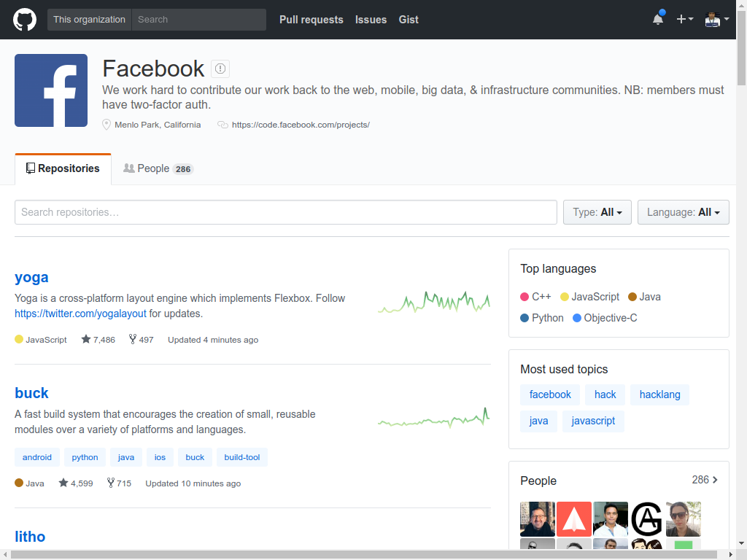Image resolution: width=747 pixels, height=560 pixels.
Task: Click the horizontal scrollbar
Action: tap(365, 555)
